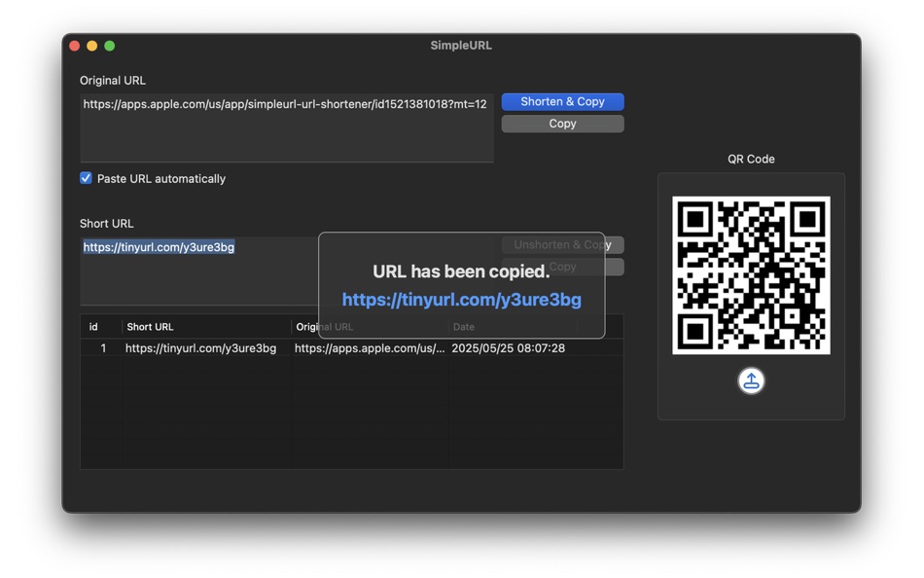Click the green full-screen window button

coord(110,46)
